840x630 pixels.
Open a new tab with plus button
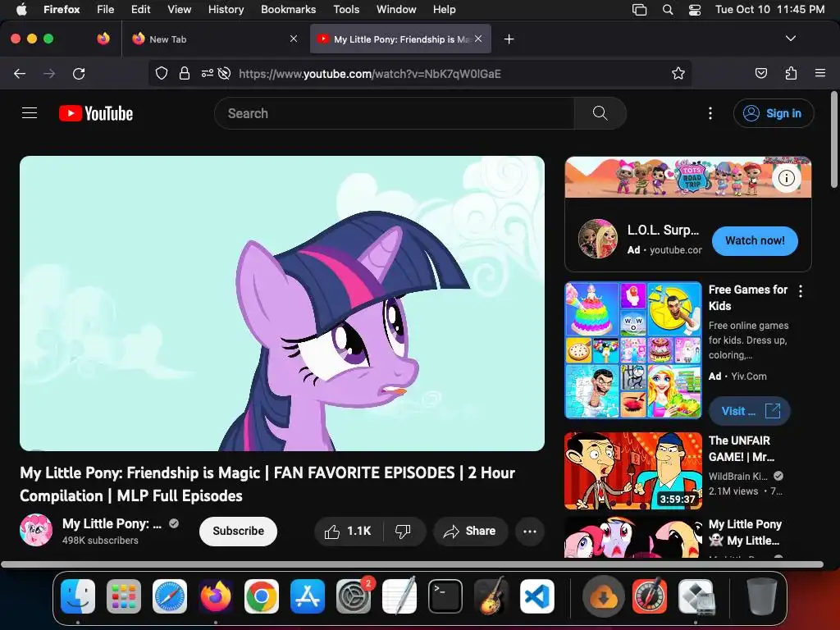coord(509,39)
